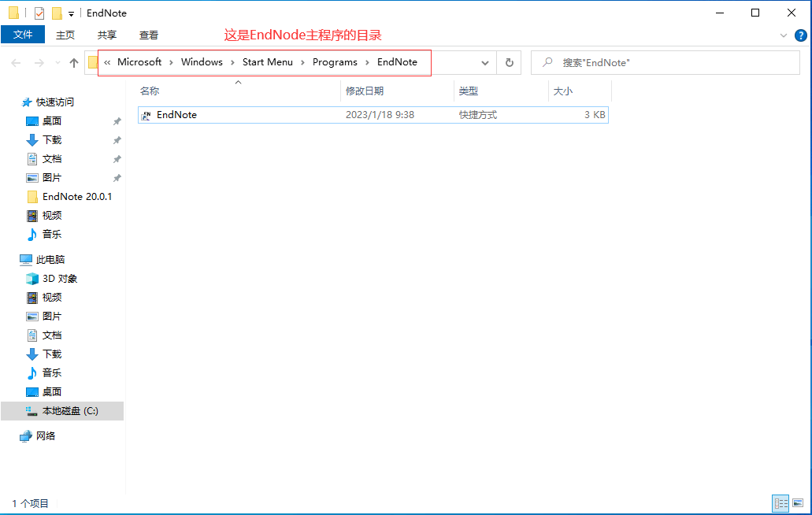Click the search EndNote input field
The width and height of the screenshot is (812, 515).
(666, 63)
